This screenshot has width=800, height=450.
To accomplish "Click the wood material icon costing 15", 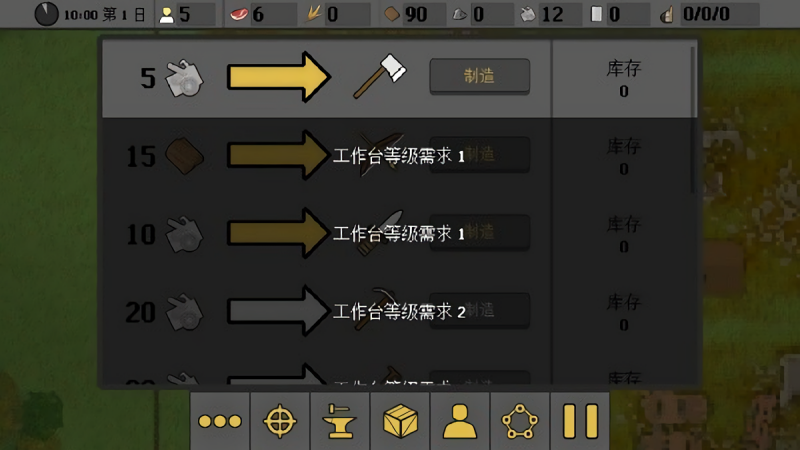I will 184,156.
